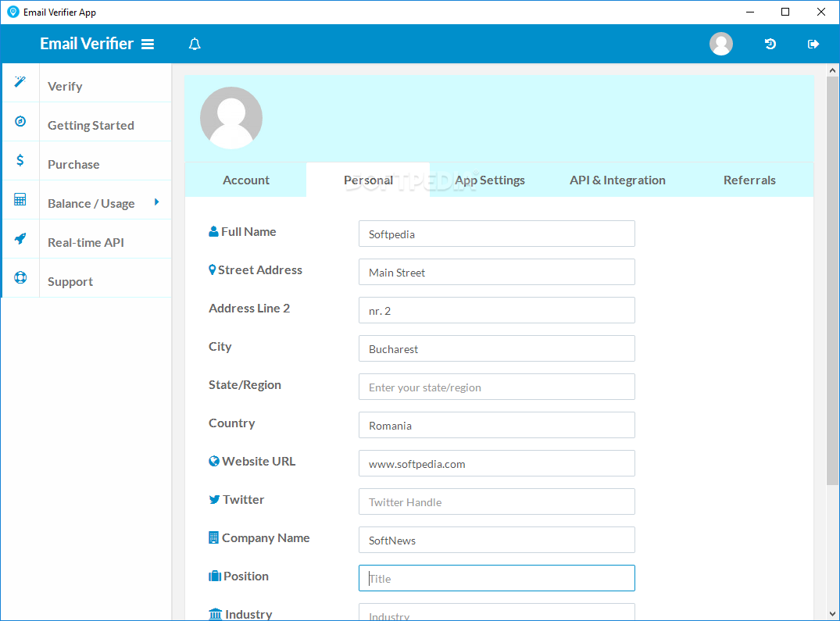Open Real-time API page

coord(87,239)
